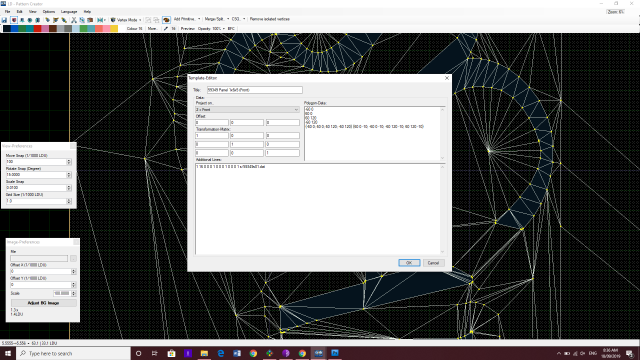The height and width of the screenshot is (360, 640).
Task: Click the Adjust BG Image button
Action: [x=43, y=303]
